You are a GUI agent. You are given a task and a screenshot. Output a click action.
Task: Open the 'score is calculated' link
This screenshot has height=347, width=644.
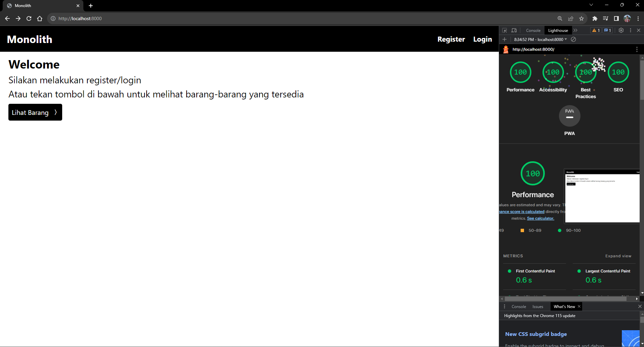coord(521,212)
